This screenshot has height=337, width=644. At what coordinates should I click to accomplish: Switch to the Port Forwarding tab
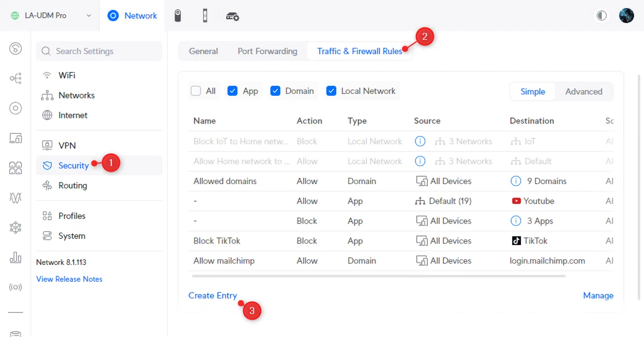click(x=267, y=51)
